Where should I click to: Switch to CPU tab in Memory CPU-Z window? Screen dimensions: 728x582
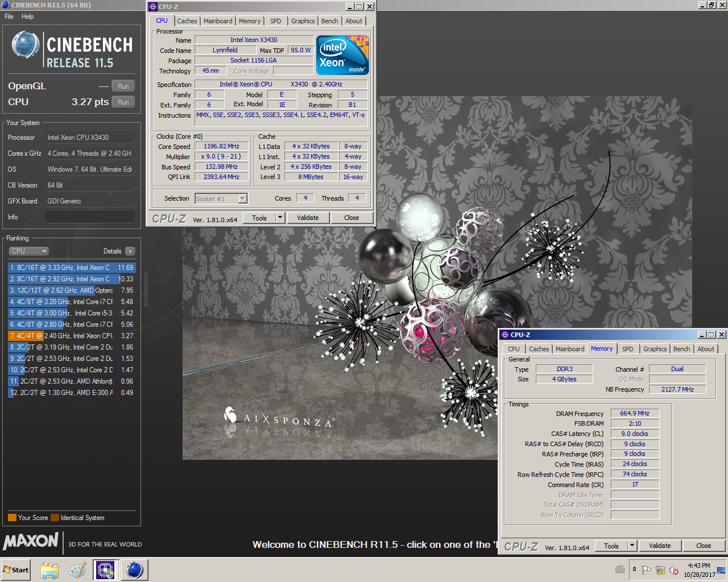[514, 349]
